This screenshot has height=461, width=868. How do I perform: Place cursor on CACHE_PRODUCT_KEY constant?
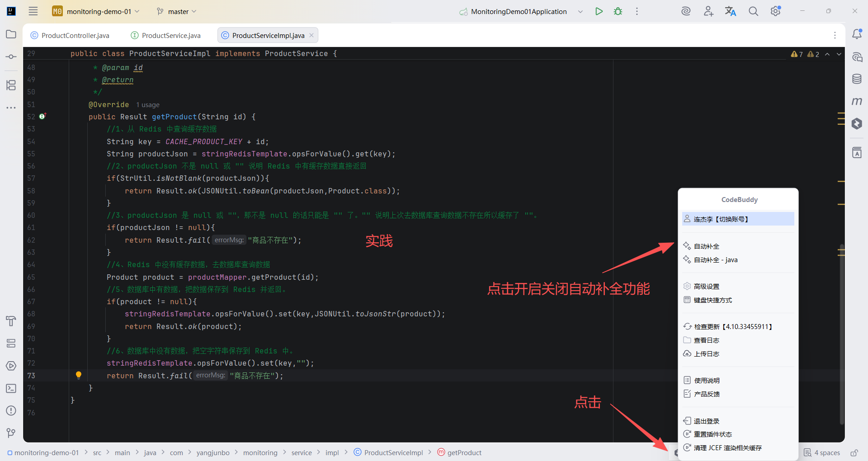(x=204, y=142)
